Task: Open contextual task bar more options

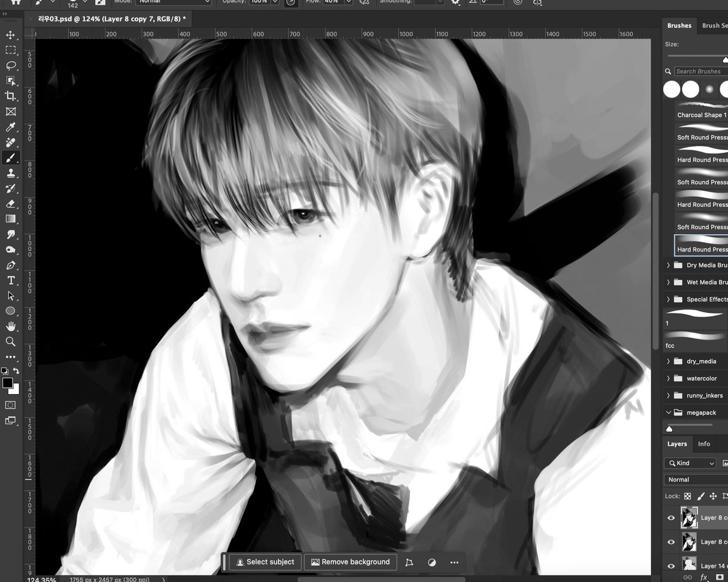Action: click(x=454, y=562)
